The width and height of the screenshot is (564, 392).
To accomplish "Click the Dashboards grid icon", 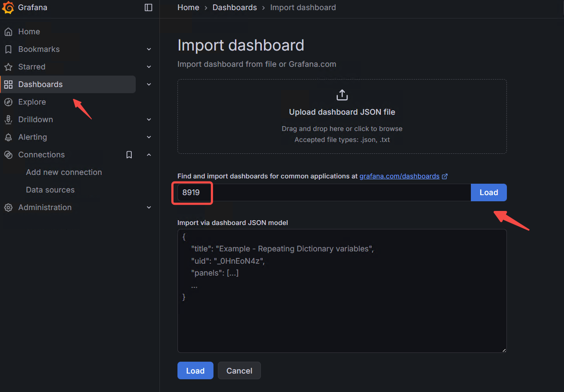I will (8, 84).
